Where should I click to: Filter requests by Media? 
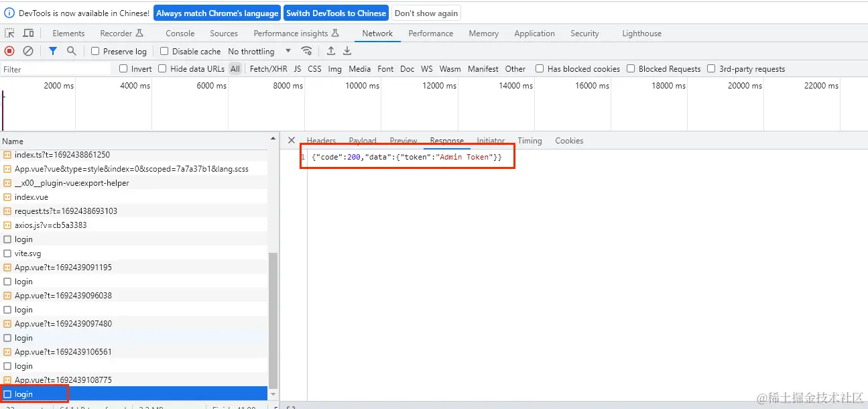[x=359, y=68]
